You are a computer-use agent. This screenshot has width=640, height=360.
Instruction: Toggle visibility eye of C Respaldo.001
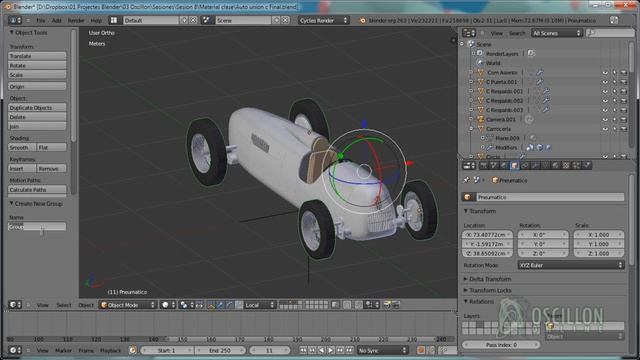point(605,91)
